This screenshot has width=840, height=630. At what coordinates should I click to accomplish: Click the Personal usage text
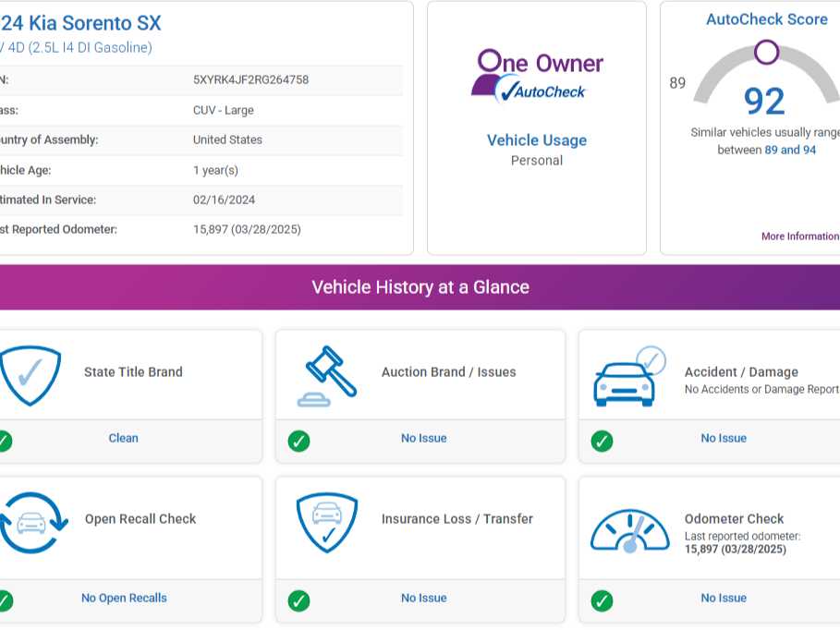(x=537, y=161)
